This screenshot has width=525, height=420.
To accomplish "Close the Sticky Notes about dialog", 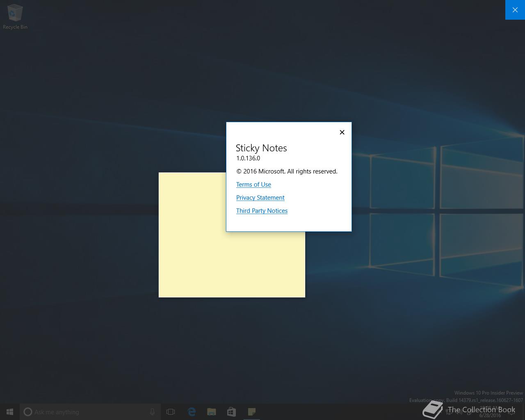I will (x=342, y=132).
